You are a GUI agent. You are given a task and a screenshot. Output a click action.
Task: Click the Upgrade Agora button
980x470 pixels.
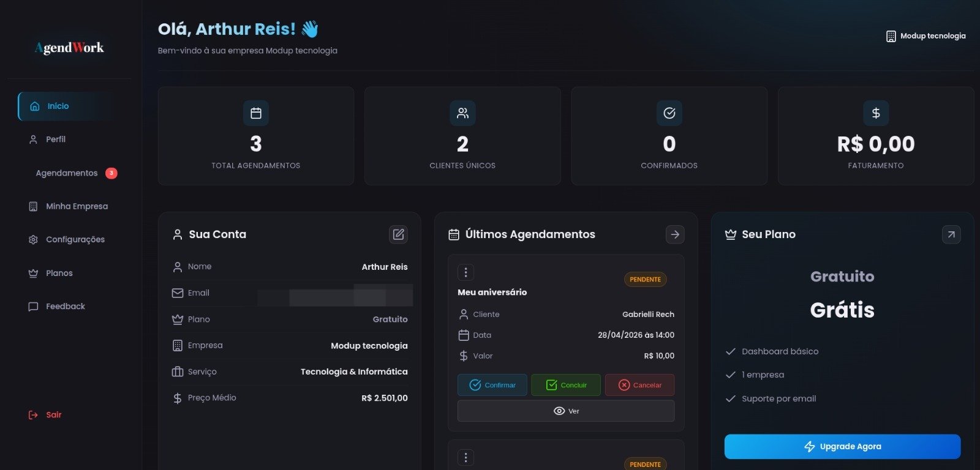pos(842,447)
